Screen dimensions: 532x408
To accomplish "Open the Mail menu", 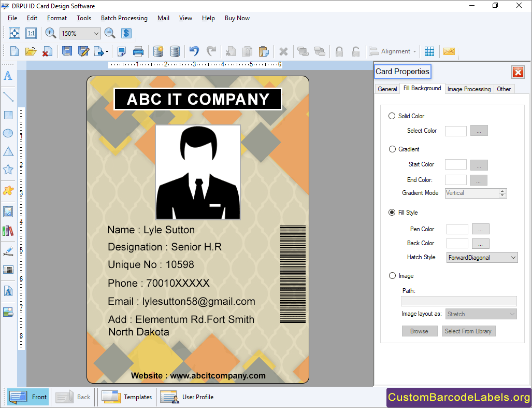I will (163, 18).
